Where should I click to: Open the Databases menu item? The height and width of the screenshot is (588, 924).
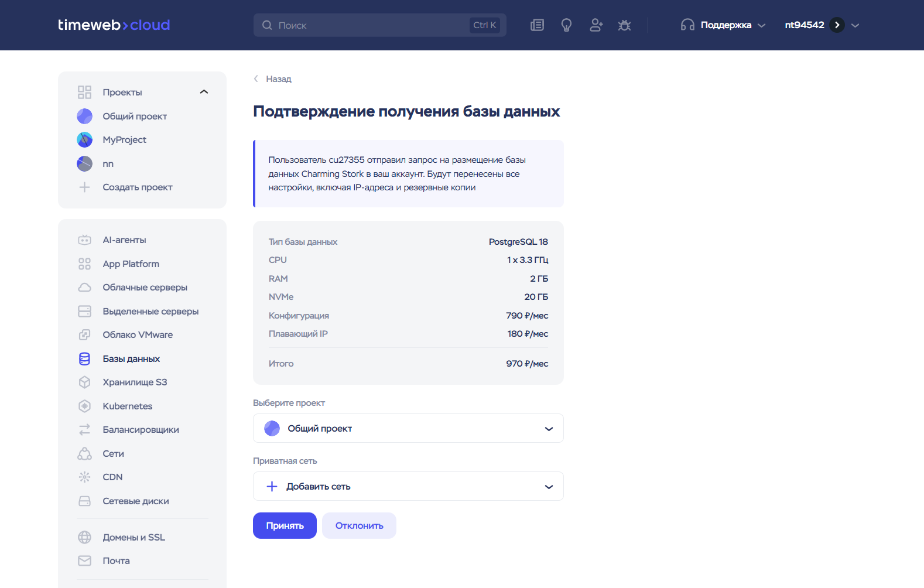coord(131,359)
